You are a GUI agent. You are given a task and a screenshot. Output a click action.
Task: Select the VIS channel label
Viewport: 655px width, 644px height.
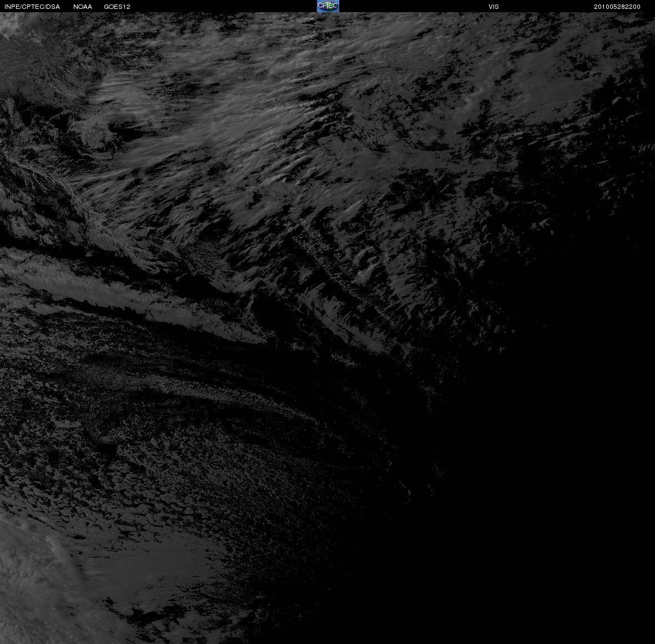[x=493, y=7]
